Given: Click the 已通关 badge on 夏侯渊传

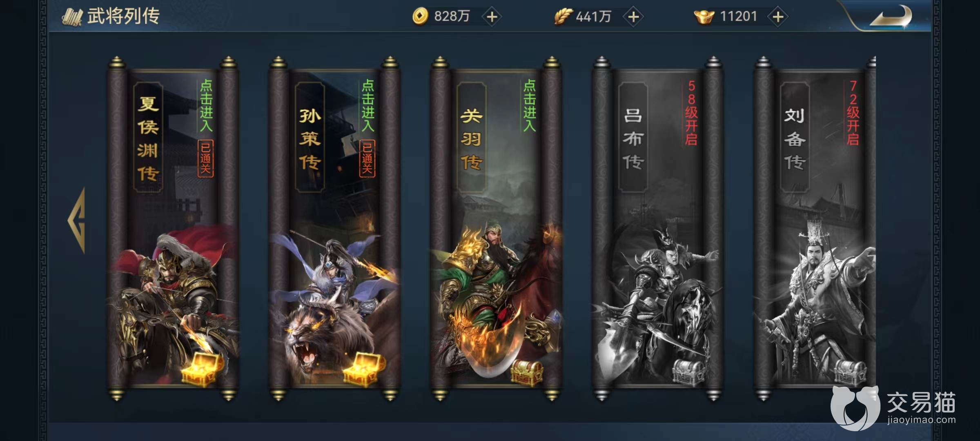Looking at the screenshot, I should (205, 159).
